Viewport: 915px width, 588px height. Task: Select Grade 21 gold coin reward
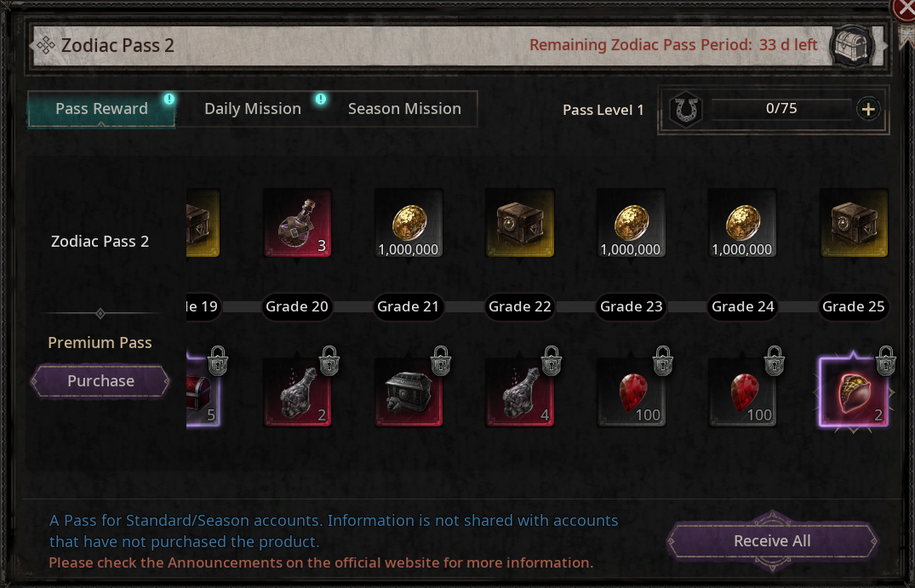[x=409, y=223]
